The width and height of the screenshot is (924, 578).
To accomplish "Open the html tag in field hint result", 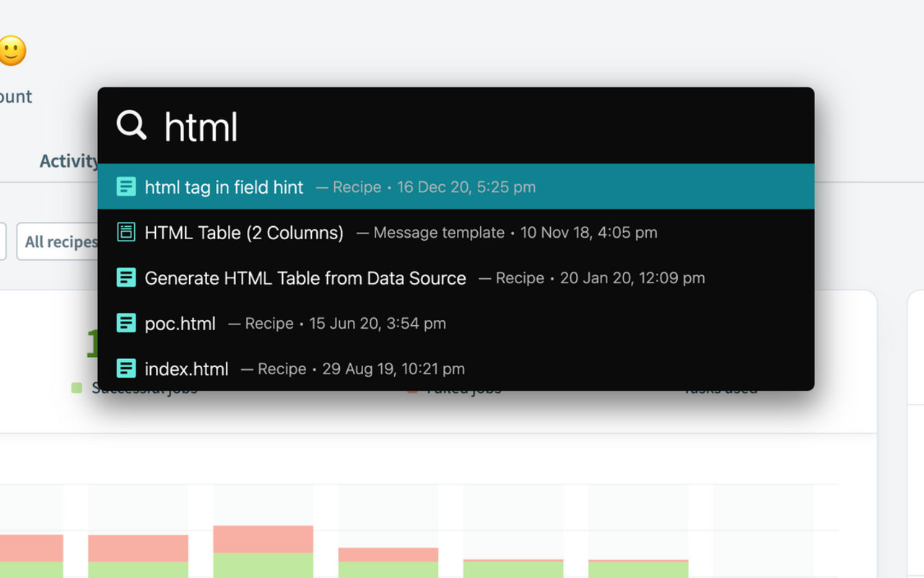I will 224,187.
